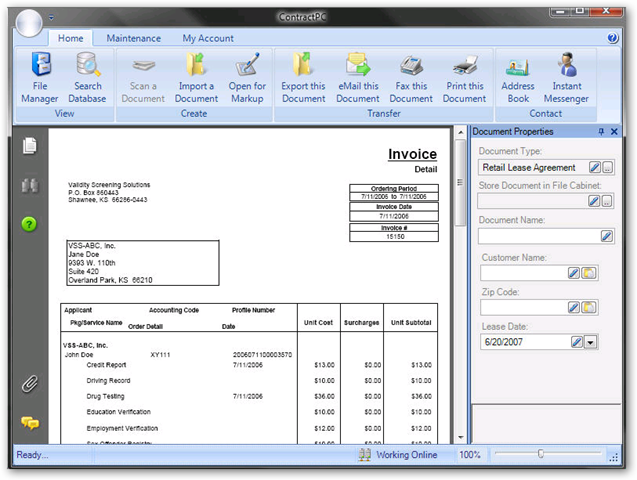
Task: Open the quick access dropdown beside the orb
Action: click(x=52, y=18)
